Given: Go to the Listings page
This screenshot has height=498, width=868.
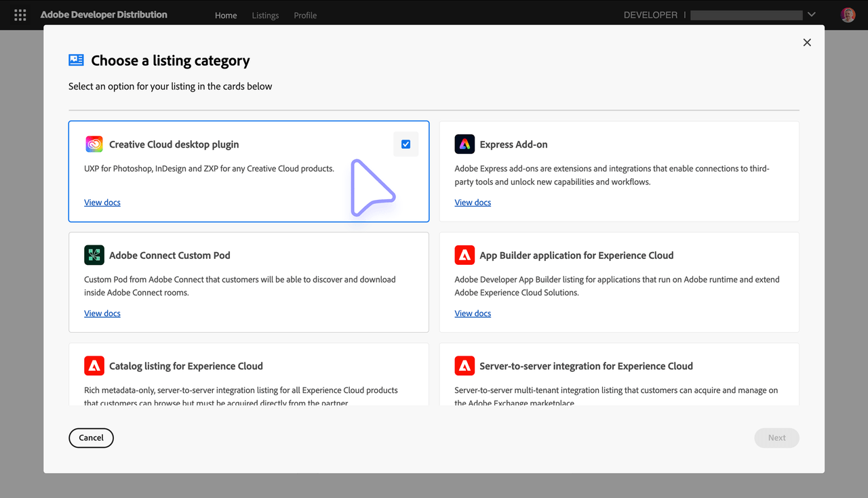Looking at the screenshot, I should tap(265, 15).
